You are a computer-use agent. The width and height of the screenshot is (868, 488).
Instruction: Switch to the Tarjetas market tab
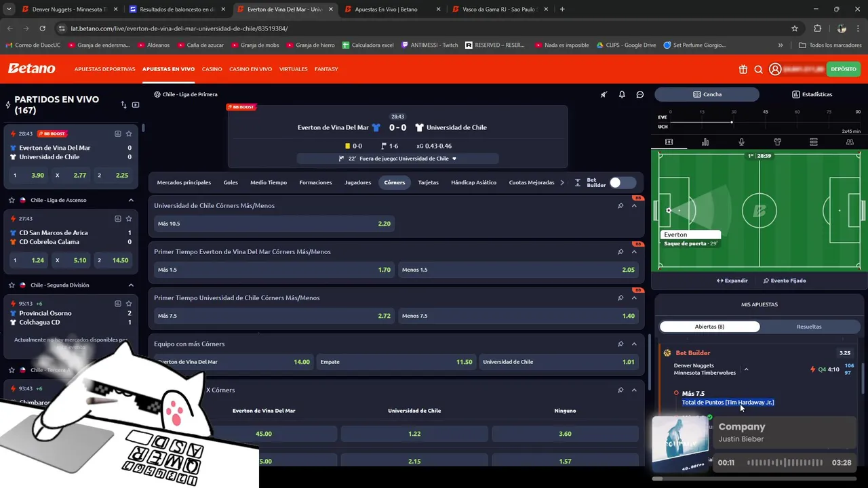[x=429, y=182]
